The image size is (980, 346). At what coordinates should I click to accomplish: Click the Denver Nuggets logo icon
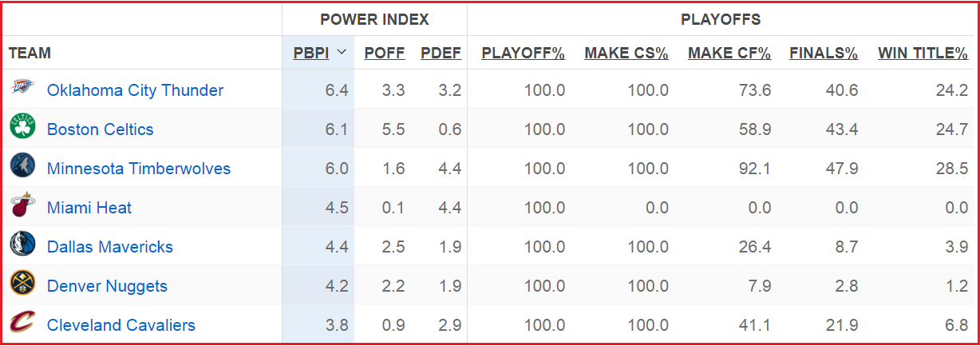pos(22,284)
